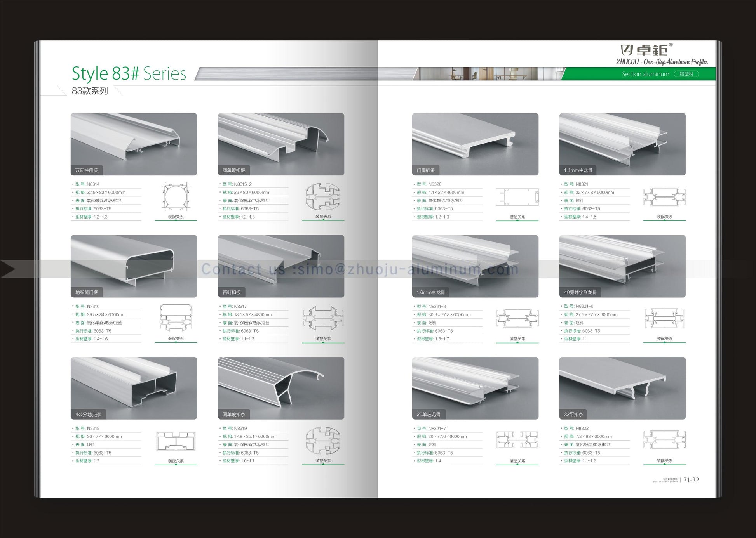Open the 圆单玻扣板 product photo
This screenshot has height=538, width=756.
coord(281,144)
